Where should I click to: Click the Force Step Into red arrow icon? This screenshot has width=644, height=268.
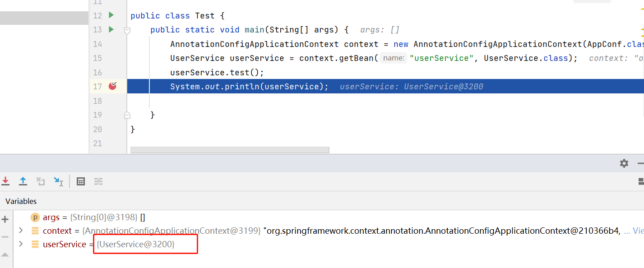point(5,181)
